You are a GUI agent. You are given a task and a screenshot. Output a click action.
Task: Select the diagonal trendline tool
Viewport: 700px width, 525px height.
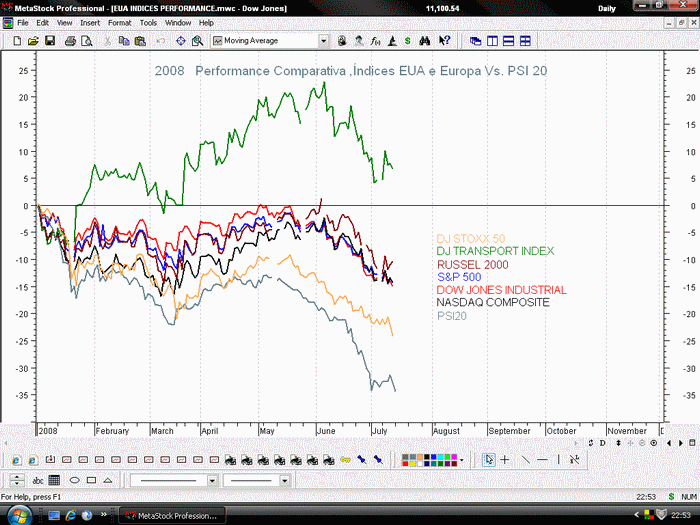point(525,460)
